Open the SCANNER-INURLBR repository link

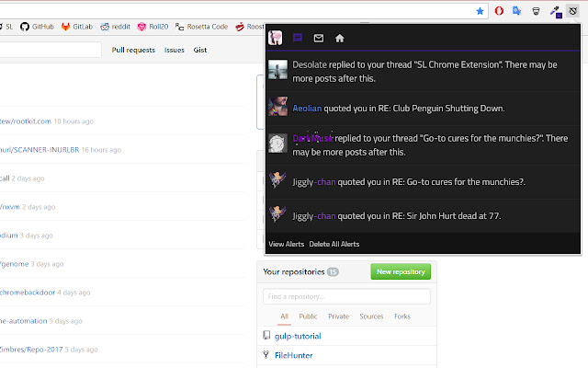[40, 150]
